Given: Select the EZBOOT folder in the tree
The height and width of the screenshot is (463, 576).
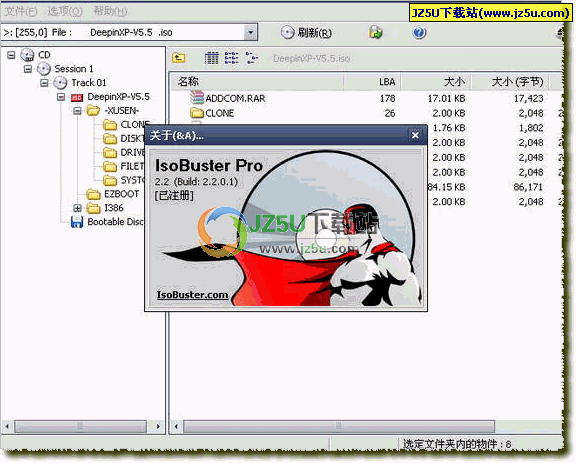Looking at the screenshot, I should point(112,194).
